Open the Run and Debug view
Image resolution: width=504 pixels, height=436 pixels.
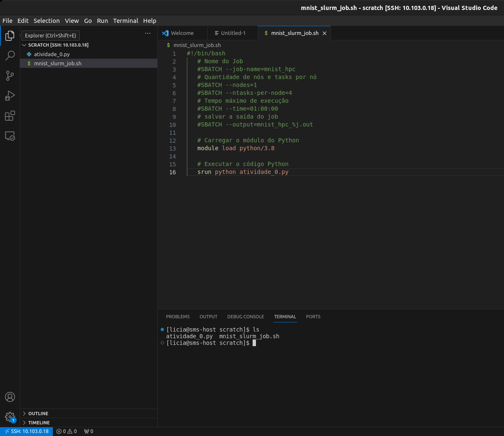[10, 96]
